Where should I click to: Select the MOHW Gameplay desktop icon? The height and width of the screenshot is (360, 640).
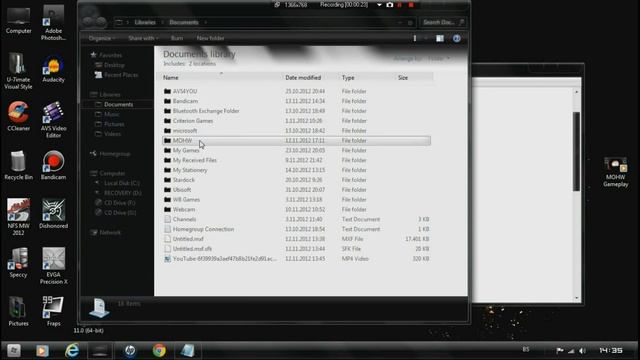coord(616,172)
